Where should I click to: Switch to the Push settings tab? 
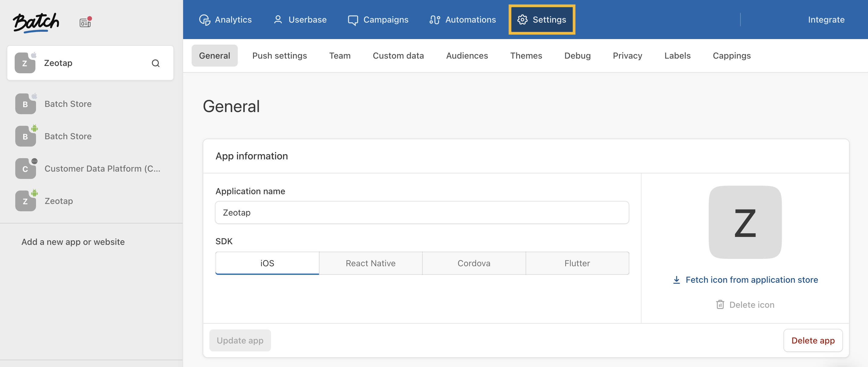pyautogui.click(x=279, y=56)
